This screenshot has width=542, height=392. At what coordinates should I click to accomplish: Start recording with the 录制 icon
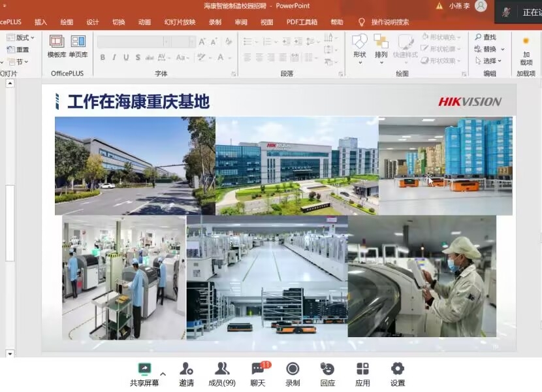pyautogui.click(x=293, y=370)
